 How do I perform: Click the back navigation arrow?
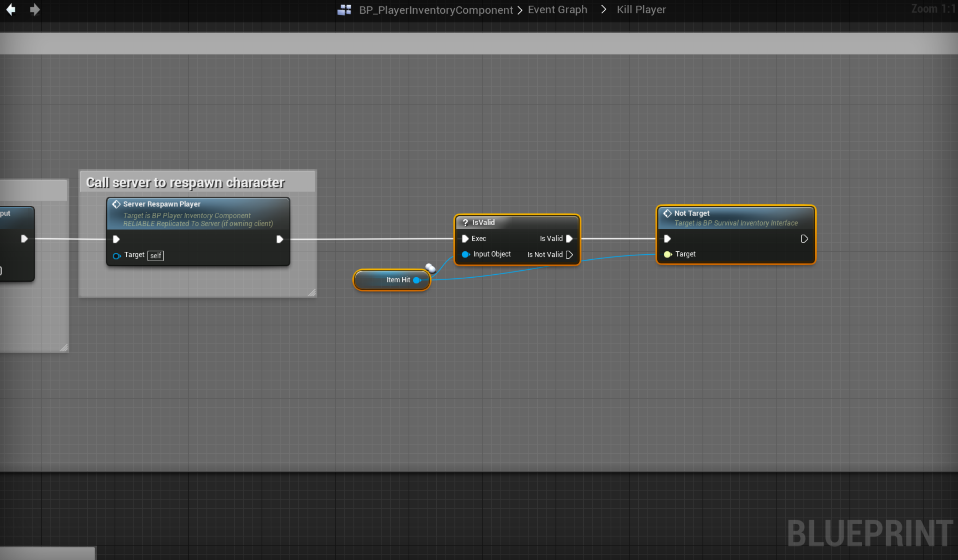coord(11,10)
